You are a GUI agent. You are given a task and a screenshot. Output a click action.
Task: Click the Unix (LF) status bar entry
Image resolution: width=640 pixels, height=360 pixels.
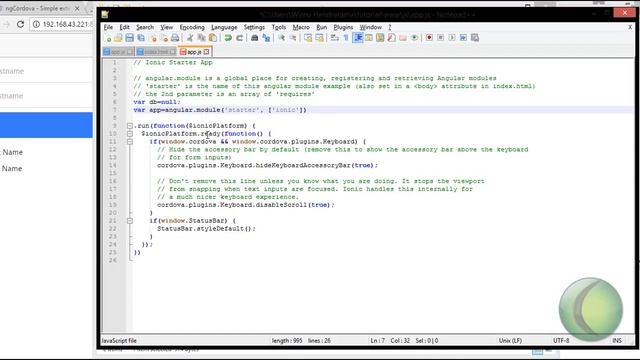[510, 340]
